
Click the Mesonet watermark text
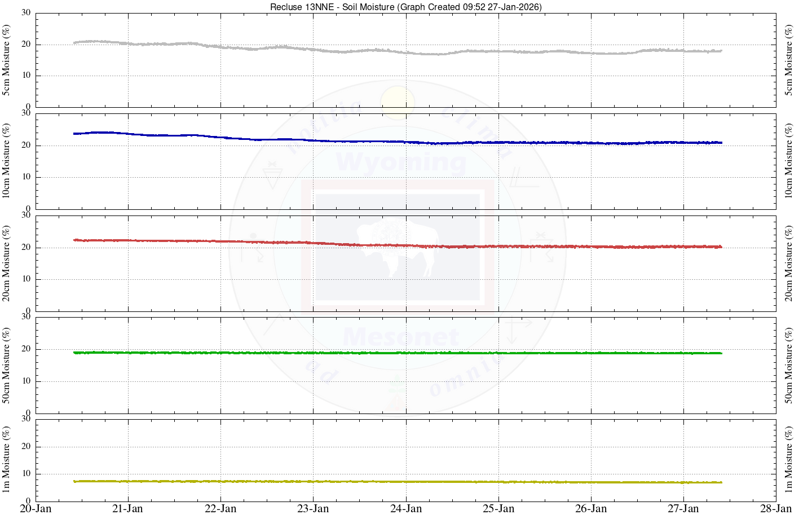tap(400, 337)
